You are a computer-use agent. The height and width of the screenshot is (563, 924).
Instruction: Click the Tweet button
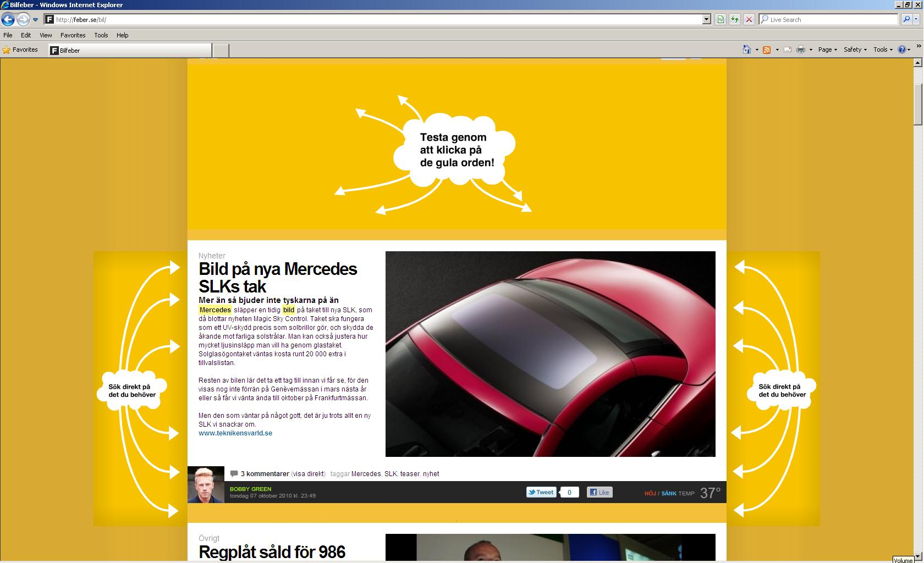[541, 492]
